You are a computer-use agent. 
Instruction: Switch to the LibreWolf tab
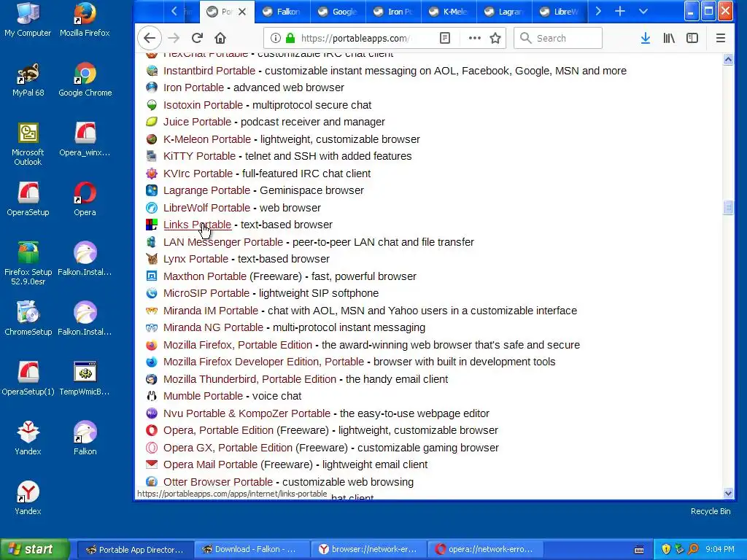pos(560,12)
